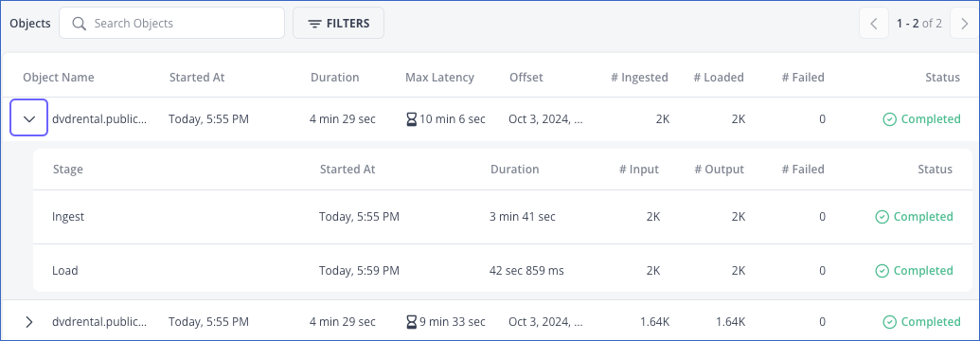Sort by Object Name column header
This screenshot has width=980, height=341.
pyautogui.click(x=59, y=78)
